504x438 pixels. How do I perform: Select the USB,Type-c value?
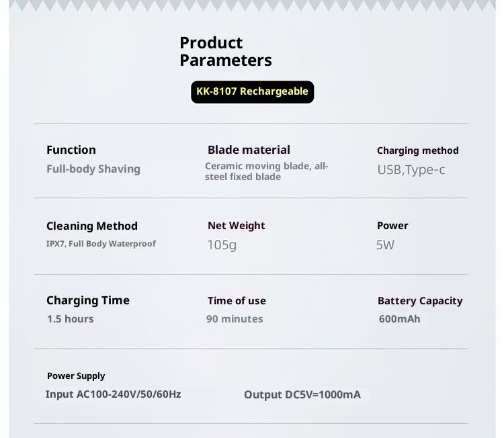point(411,170)
